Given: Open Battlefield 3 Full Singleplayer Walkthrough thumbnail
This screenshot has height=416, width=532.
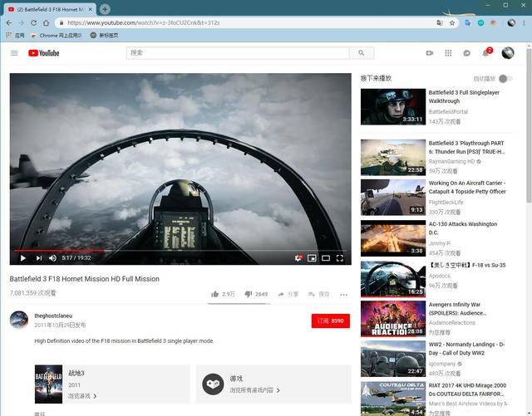Looking at the screenshot, I should point(393,107).
